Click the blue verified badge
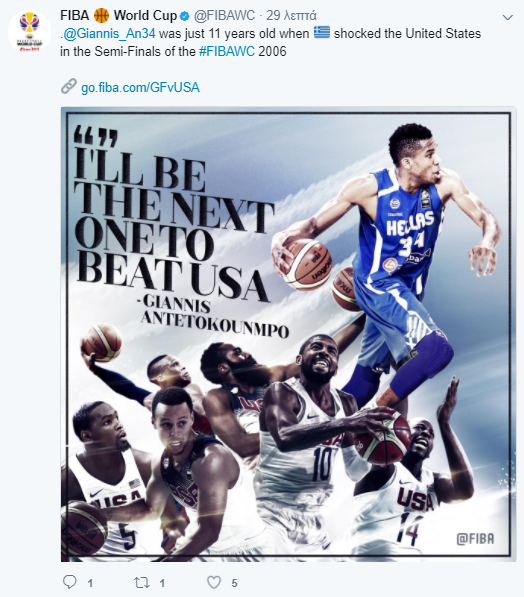Screen dimensions: 524x597 [184, 16]
